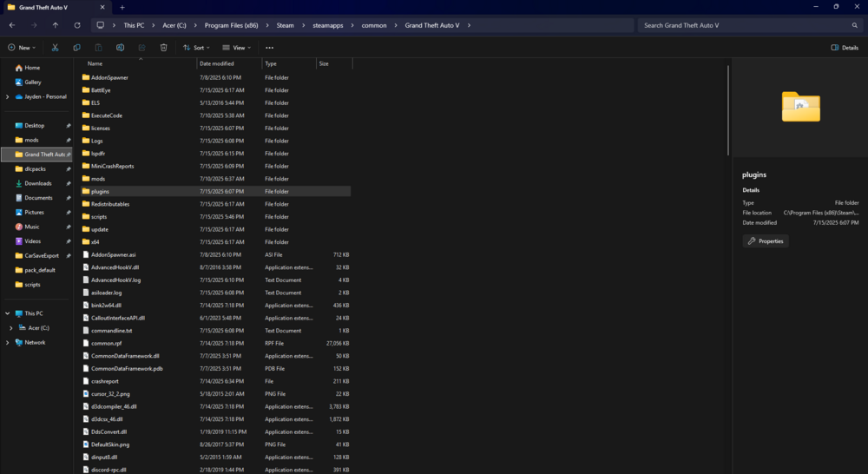The width and height of the screenshot is (868, 474).
Task: Select the lspdfr folder
Action: pyautogui.click(x=216, y=154)
